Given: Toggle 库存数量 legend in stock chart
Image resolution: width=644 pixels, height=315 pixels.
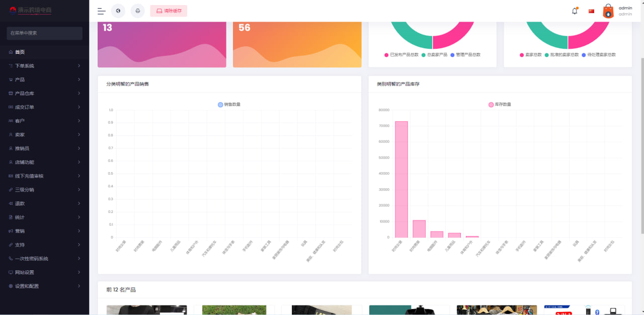Looking at the screenshot, I should coord(500,104).
